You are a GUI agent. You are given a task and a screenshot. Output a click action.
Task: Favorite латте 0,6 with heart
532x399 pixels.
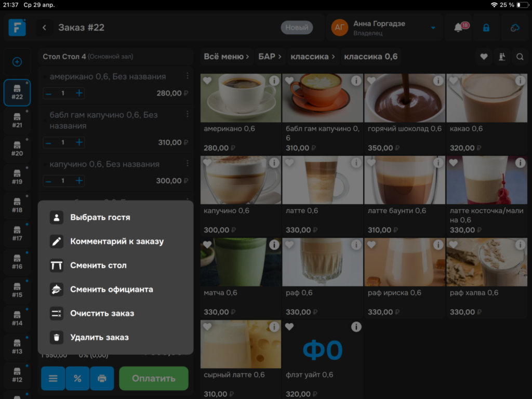[289, 163]
